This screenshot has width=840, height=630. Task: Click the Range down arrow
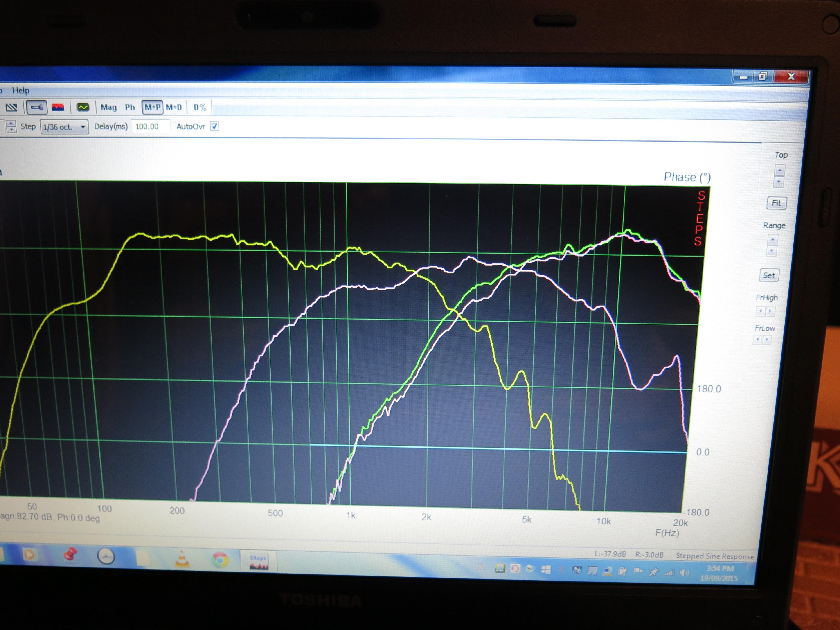click(x=772, y=251)
